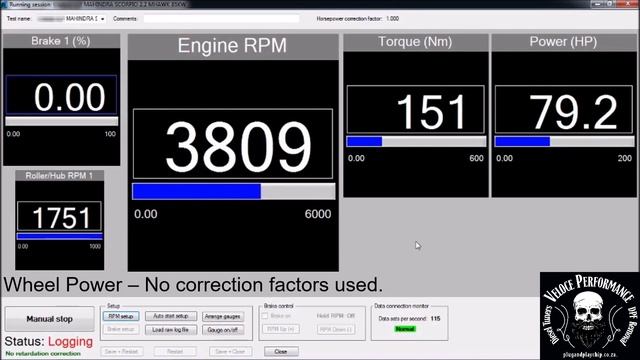Click the Roller/Hub RPM progress bar

60,236
